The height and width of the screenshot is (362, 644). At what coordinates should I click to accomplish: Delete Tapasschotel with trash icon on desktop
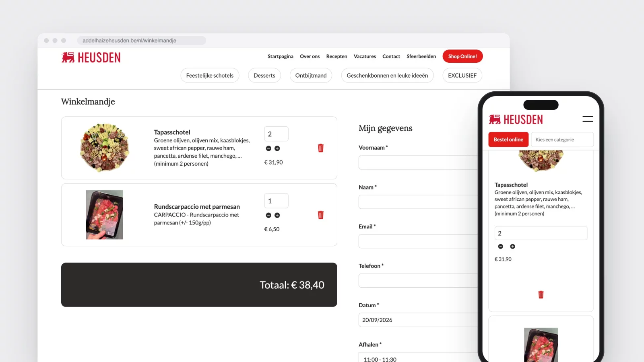point(321,148)
